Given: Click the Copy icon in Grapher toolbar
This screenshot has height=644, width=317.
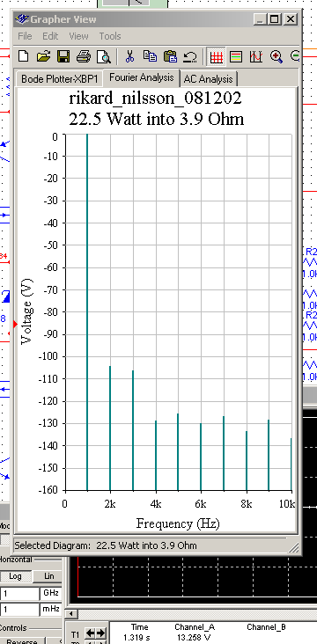Looking at the screenshot, I should click(150, 56).
